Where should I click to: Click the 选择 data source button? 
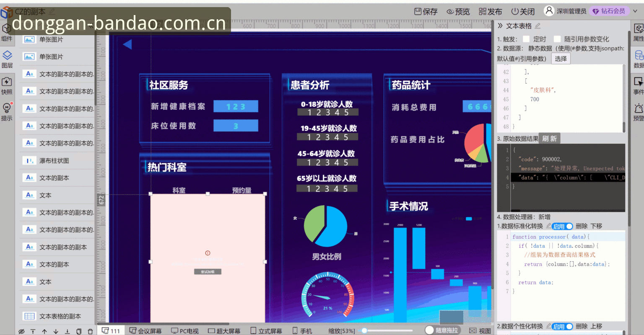point(561,59)
